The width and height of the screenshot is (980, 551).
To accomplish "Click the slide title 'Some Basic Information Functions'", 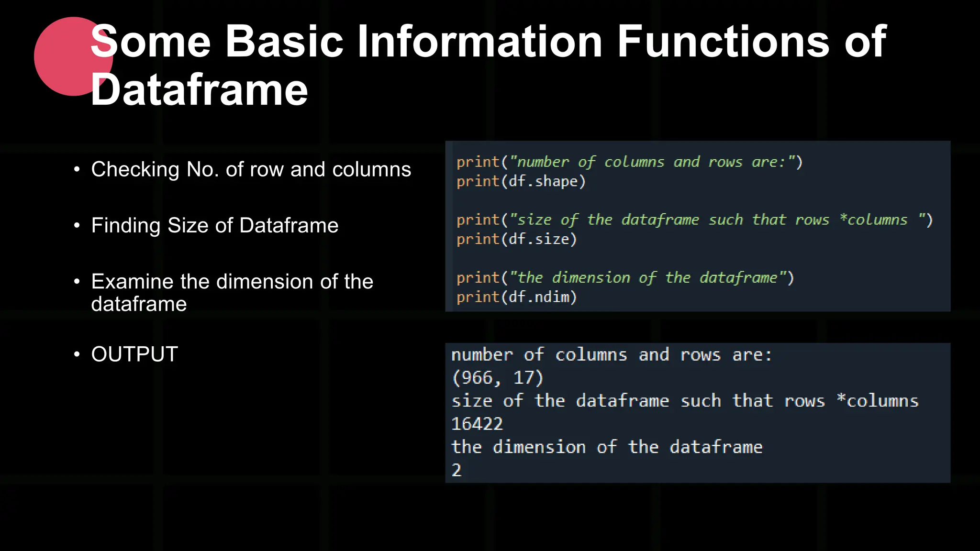I will click(488, 42).
